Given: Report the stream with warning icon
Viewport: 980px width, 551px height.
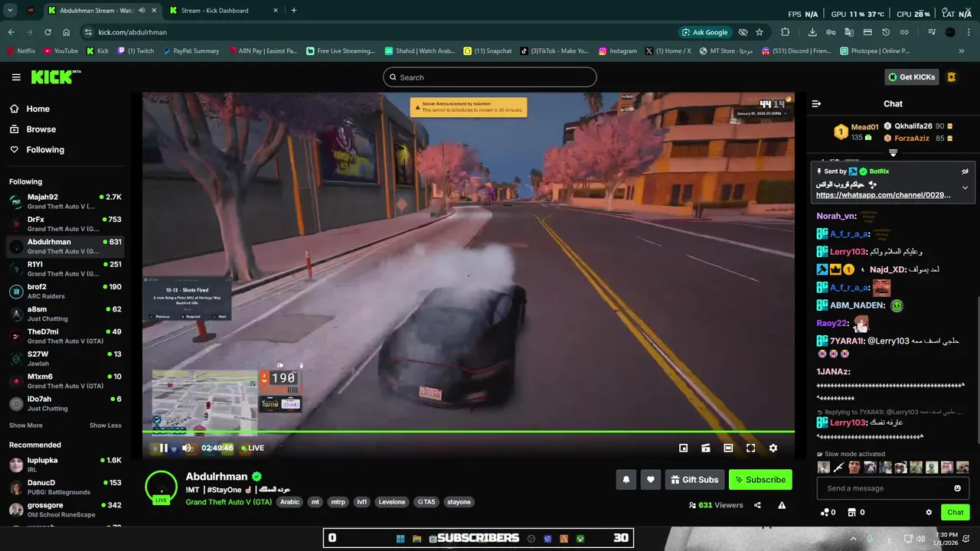Looking at the screenshot, I should point(782,505).
